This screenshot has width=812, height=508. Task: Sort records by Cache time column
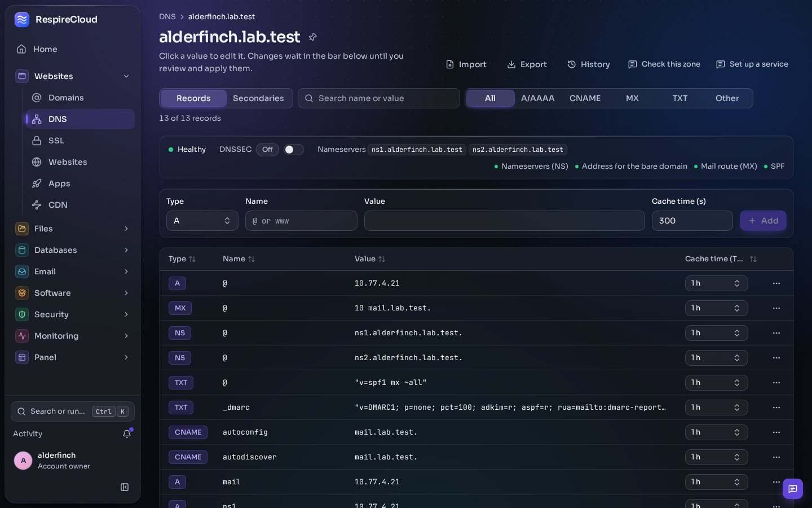click(721, 259)
